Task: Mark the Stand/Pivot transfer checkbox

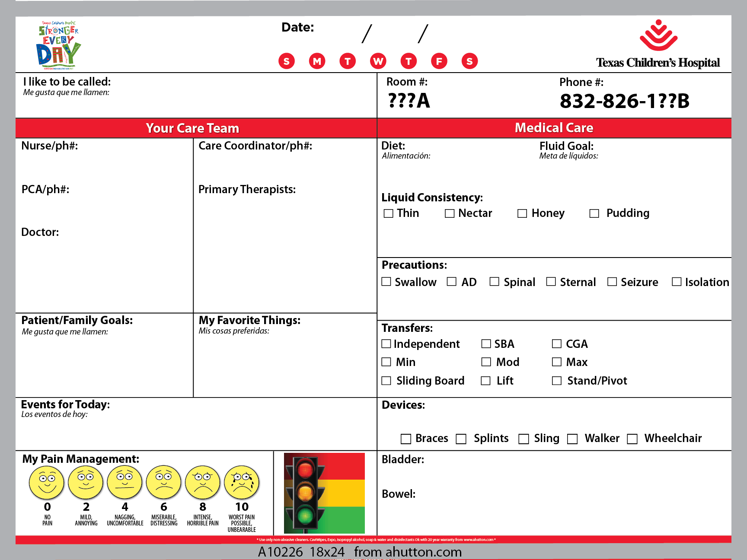Action: (557, 381)
